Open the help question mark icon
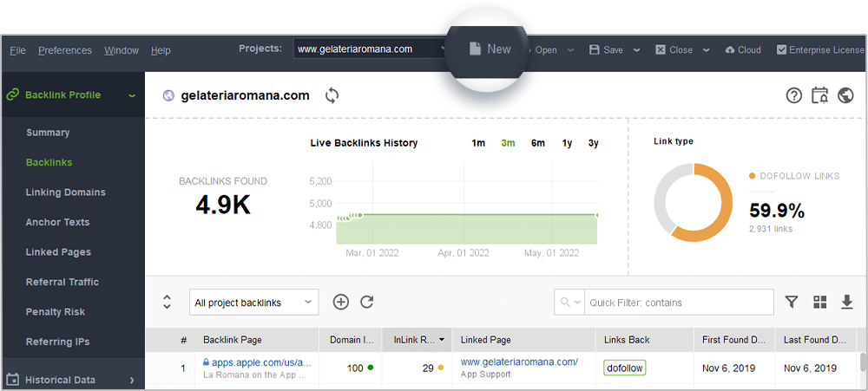Image resolution: width=868 pixels, height=391 pixels. click(794, 95)
